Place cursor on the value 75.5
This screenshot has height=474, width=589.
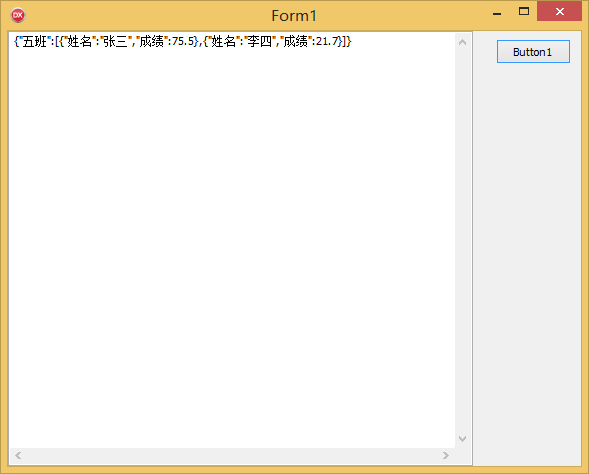(x=184, y=41)
